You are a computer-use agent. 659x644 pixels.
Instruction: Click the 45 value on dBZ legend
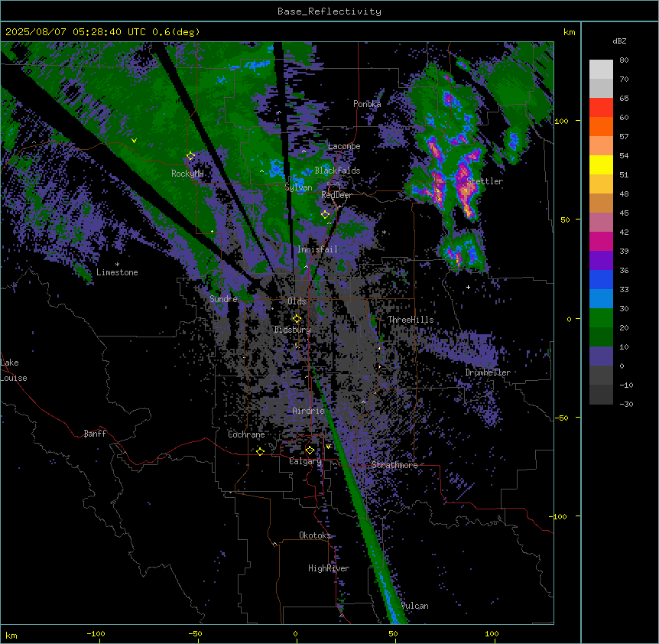624,213
